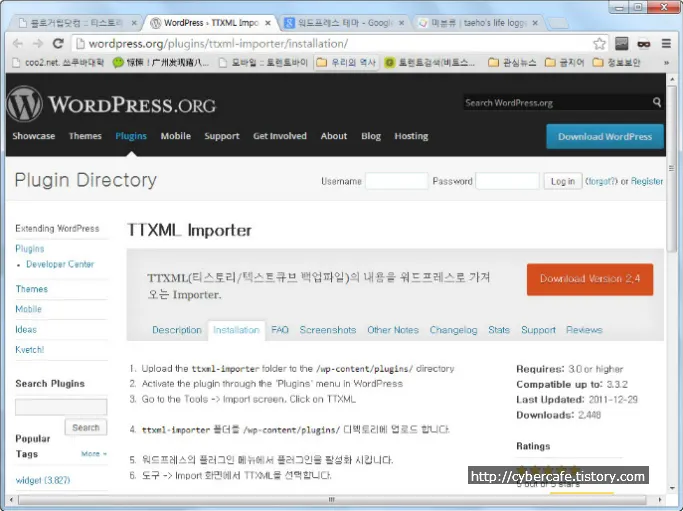Expand the Popular Tags More link
The height and width of the screenshot is (511, 683).
pyautogui.click(x=94, y=454)
